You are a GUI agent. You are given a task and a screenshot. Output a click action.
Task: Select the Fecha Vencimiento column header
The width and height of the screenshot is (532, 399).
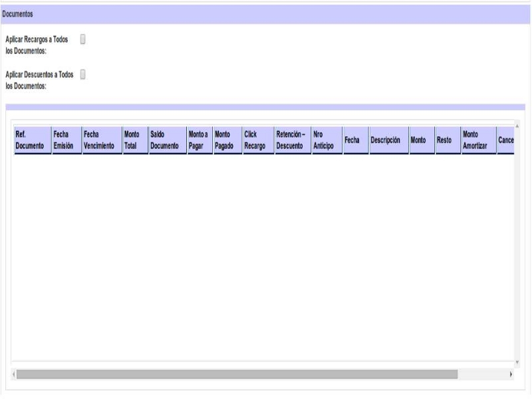[100, 140]
